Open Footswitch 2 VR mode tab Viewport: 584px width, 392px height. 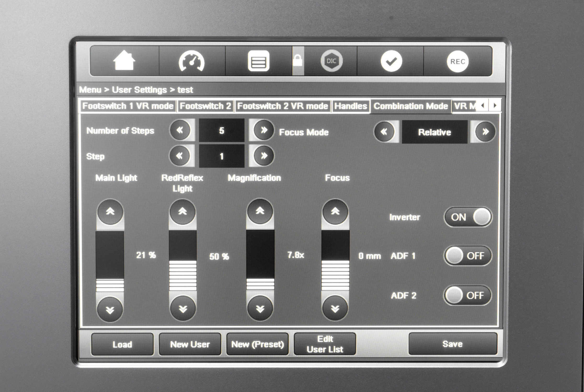pyautogui.click(x=282, y=106)
